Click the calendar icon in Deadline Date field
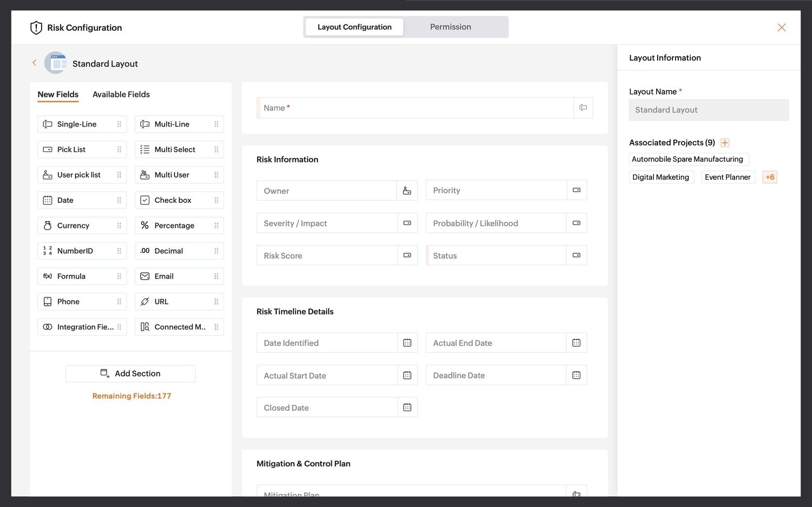 [x=576, y=376]
